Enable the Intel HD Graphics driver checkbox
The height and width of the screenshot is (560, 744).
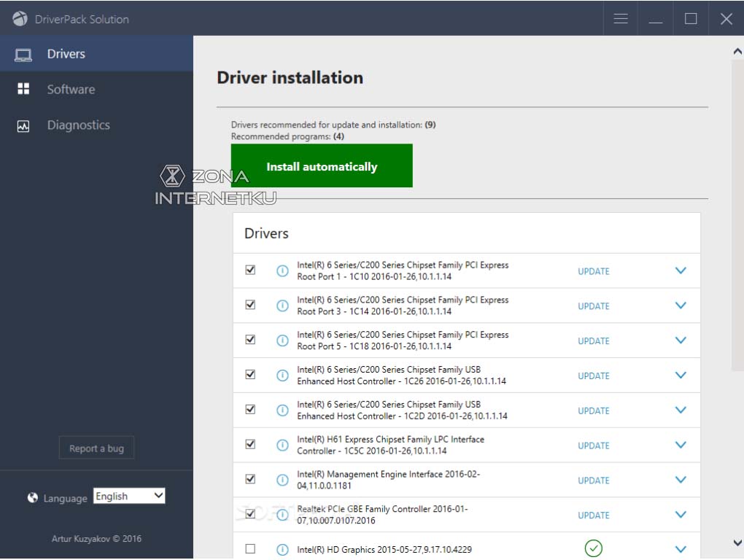250,549
